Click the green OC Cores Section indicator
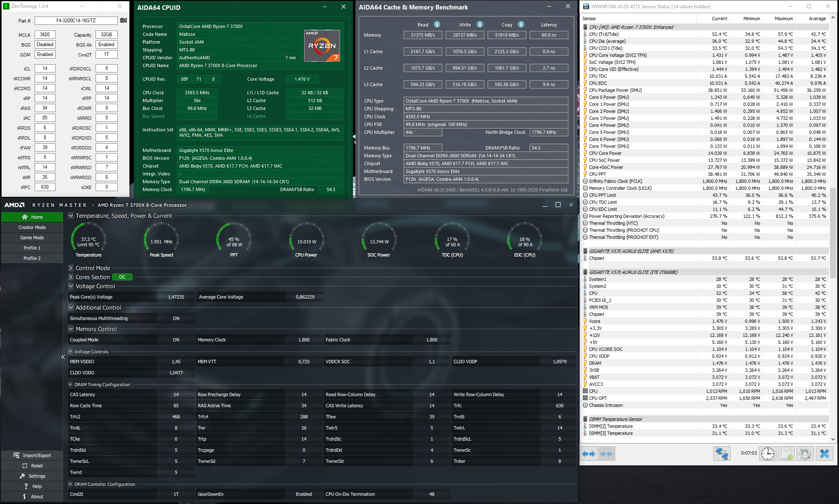 tap(122, 277)
